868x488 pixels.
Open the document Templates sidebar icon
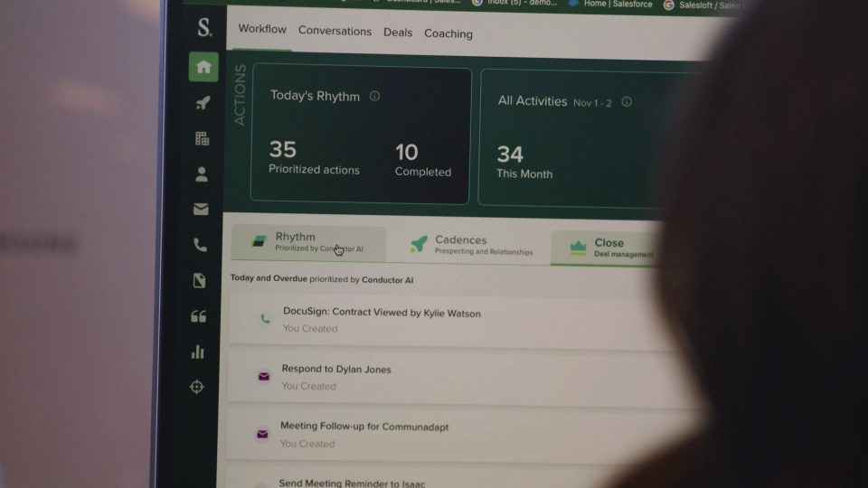(x=199, y=280)
